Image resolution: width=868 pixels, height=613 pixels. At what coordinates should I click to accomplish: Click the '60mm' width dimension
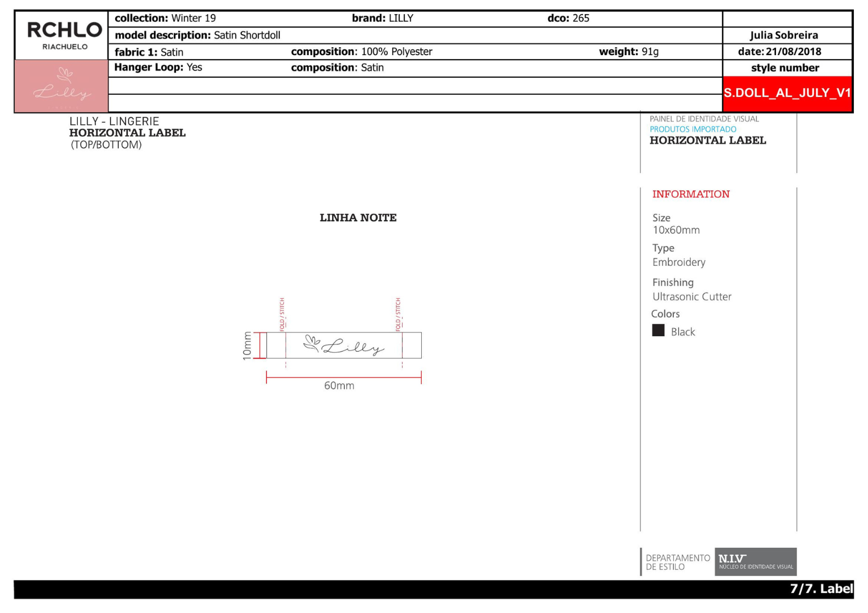coord(339,385)
